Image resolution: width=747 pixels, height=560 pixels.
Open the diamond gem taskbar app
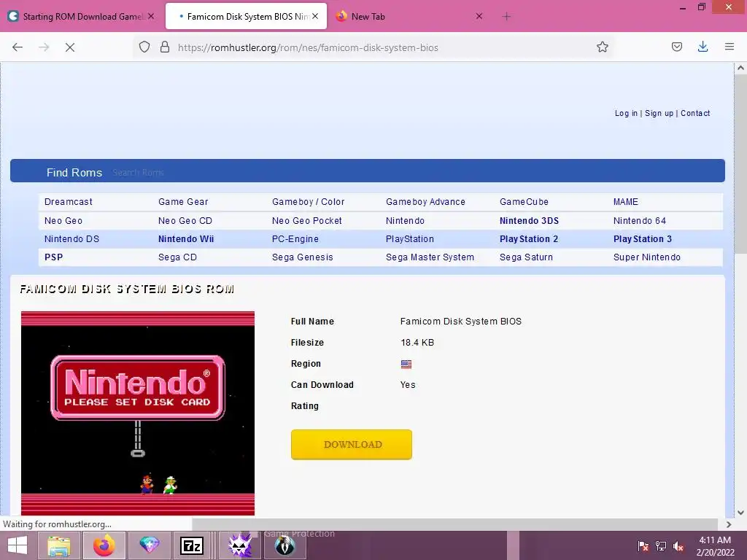149,545
